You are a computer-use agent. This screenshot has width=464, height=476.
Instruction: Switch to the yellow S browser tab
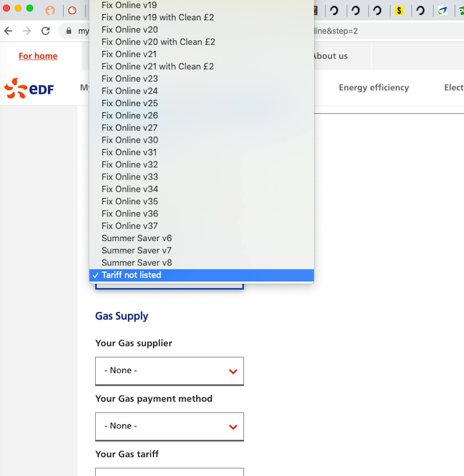(x=399, y=10)
